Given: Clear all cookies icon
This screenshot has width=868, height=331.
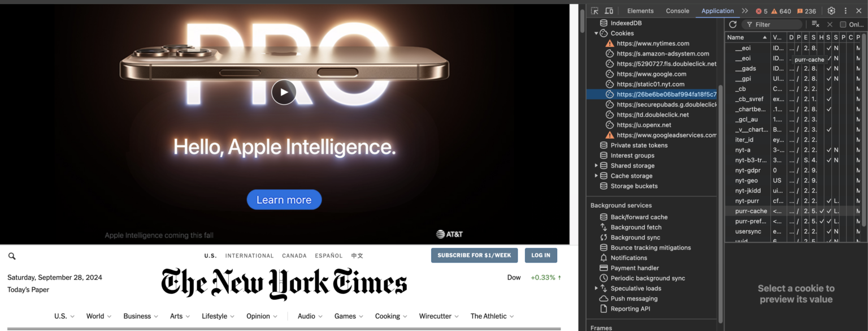Looking at the screenshot, I should point(815,24).
